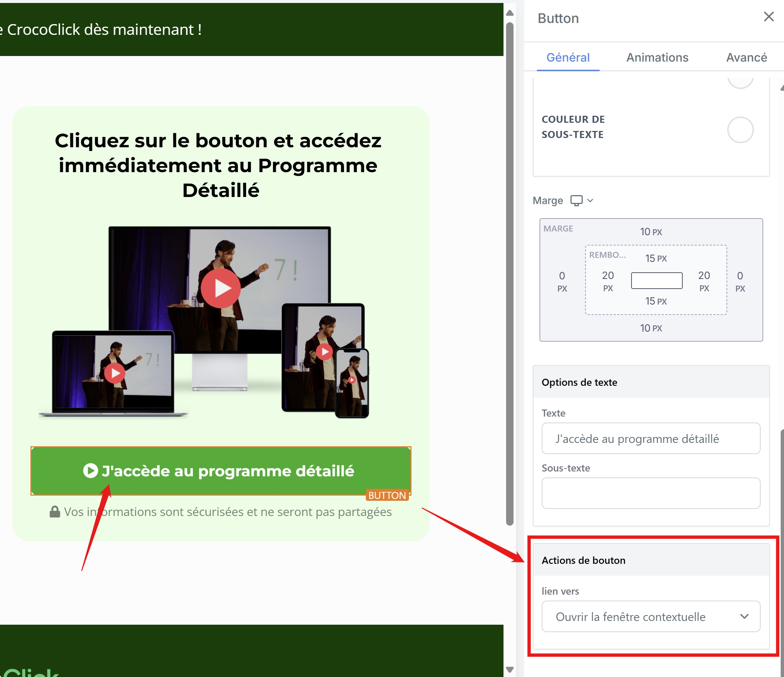Close the Button settings panel
The width and height of the screenshot is (784, 677).
pos(768,17)
